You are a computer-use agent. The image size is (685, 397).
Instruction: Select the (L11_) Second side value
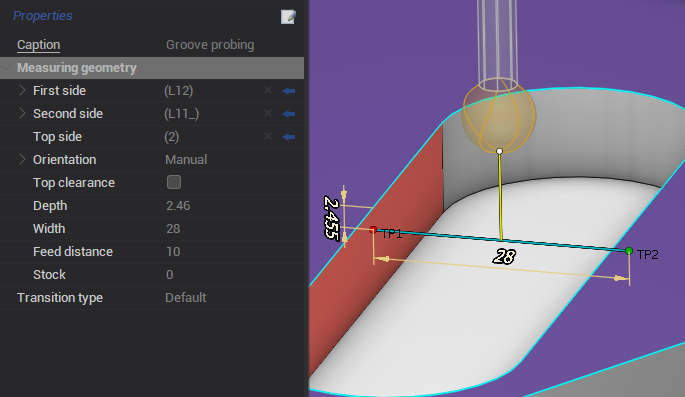182,114
